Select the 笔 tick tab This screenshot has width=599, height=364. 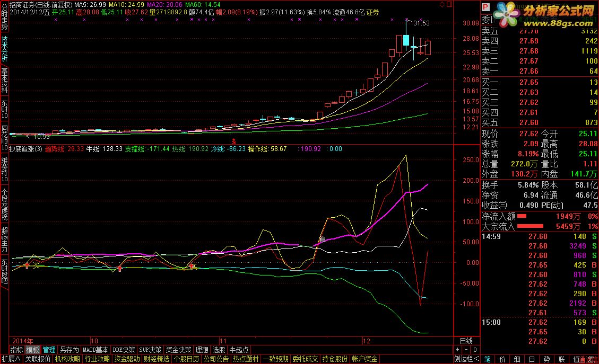[488, 359]
